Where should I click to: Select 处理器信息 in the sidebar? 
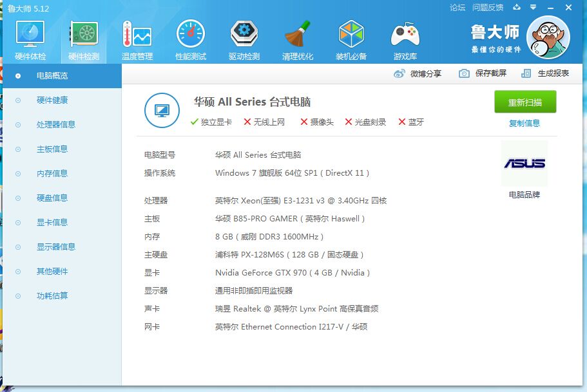click(62, 125)
